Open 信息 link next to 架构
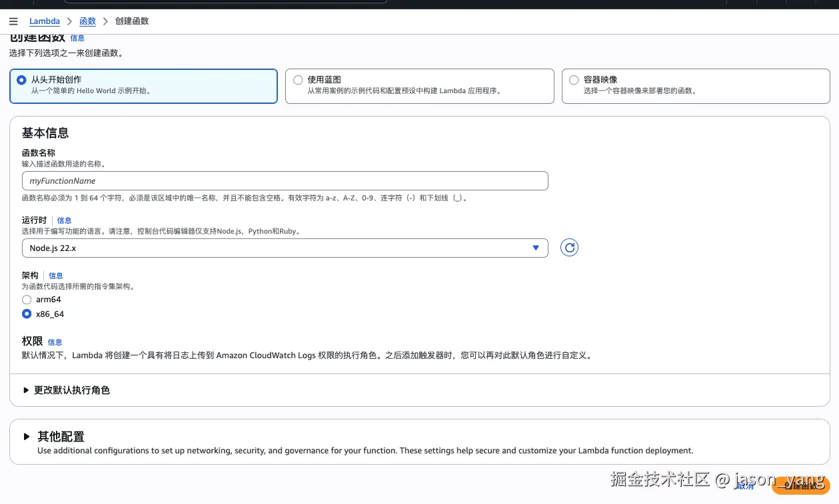 coord(56,276)
